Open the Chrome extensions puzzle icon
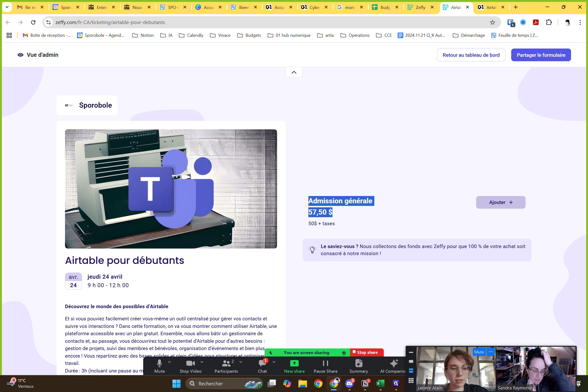 [x=549, y=22]
